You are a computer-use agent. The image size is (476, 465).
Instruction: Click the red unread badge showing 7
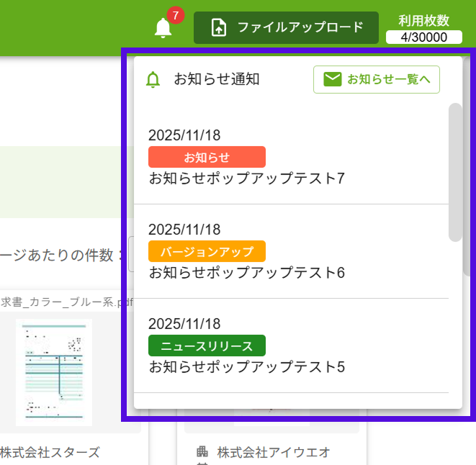[175, 15]
